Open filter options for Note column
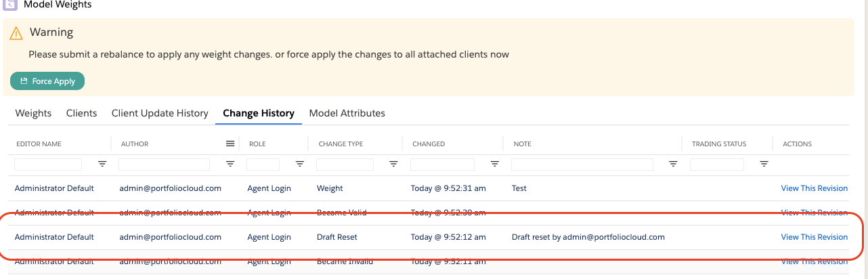 click(x=673, y=164)
